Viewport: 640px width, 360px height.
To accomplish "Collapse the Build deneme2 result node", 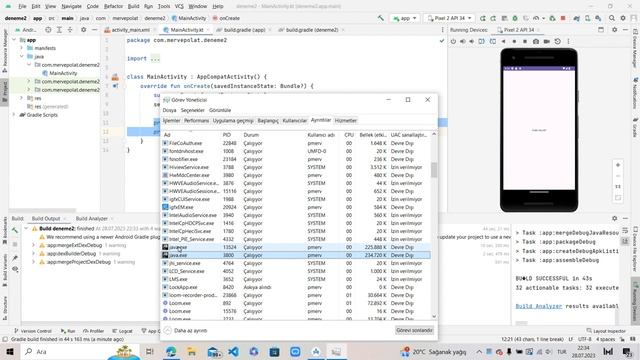I will point(27,229).
